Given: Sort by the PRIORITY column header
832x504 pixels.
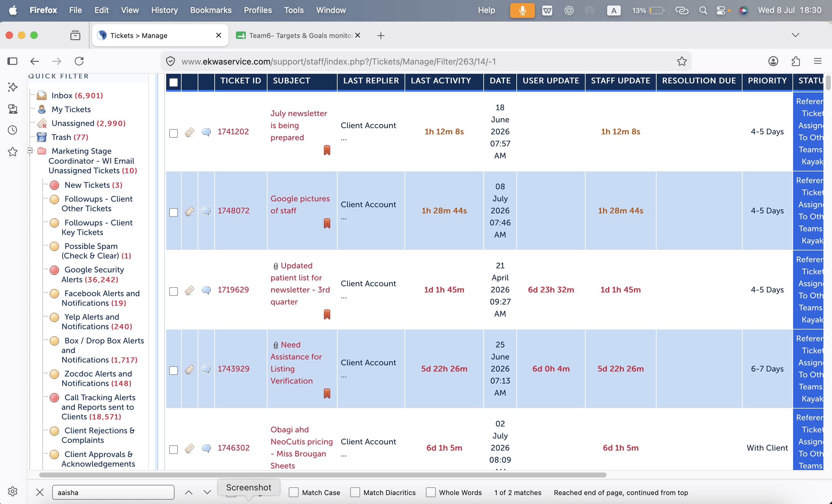Looking at the screenshot, I should coord(767,81).
